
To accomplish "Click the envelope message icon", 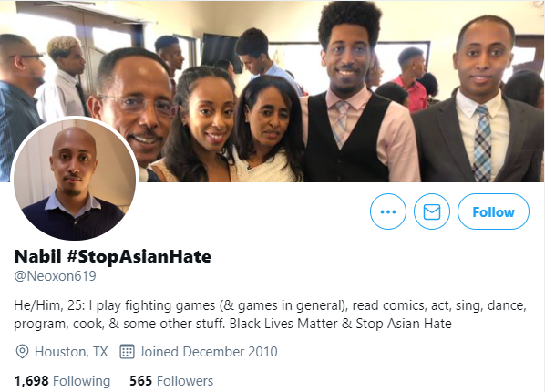I will coord(432,211).
